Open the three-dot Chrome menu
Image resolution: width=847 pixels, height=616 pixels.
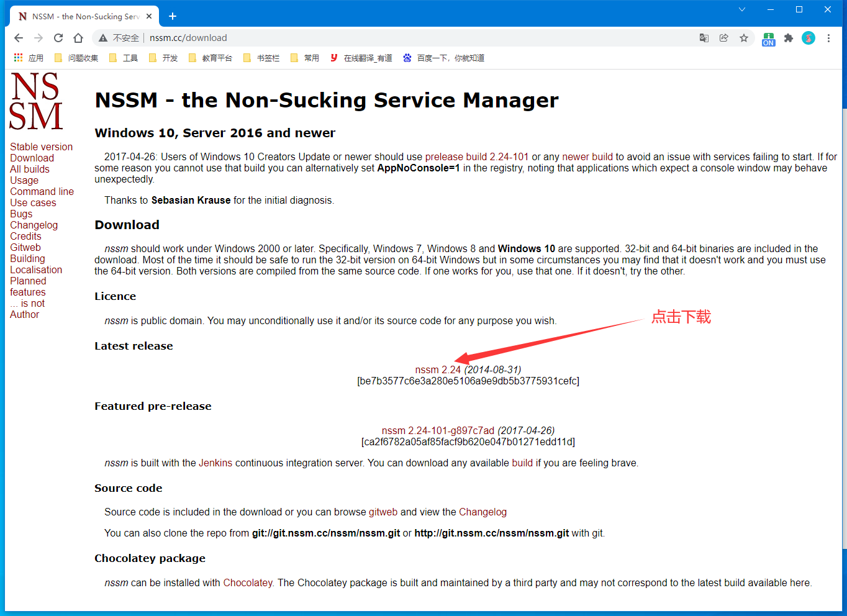click(829, 38)
